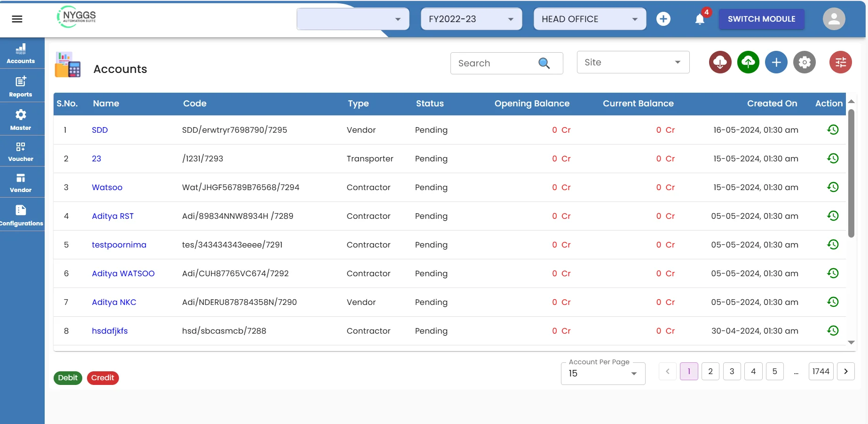Viewport: 868px width, 424px height.
Task: Go to page 5
Action: tap(775, 371)
